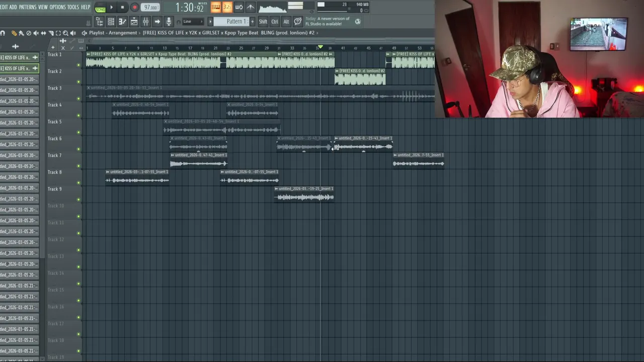Select the Paint brush tool
Image resolution: width=644 pixels, height=362 pixels.
click(21, 33)
